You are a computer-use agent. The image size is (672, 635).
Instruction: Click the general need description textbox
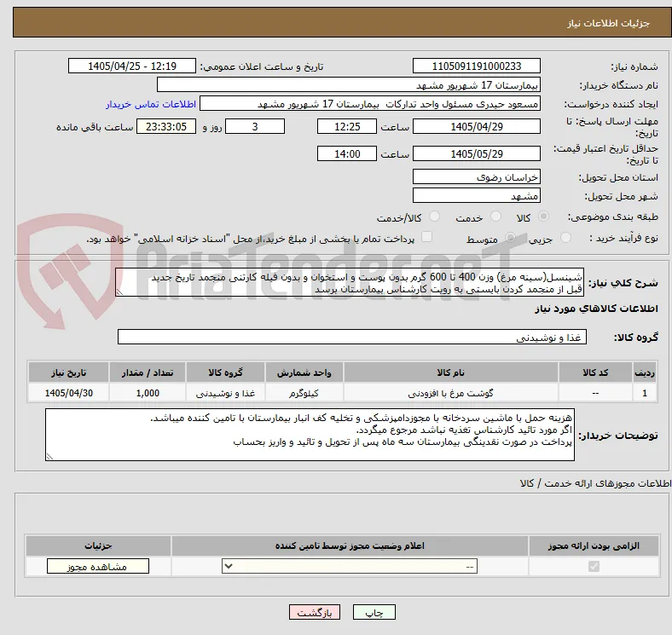click(x=350, y=282)
